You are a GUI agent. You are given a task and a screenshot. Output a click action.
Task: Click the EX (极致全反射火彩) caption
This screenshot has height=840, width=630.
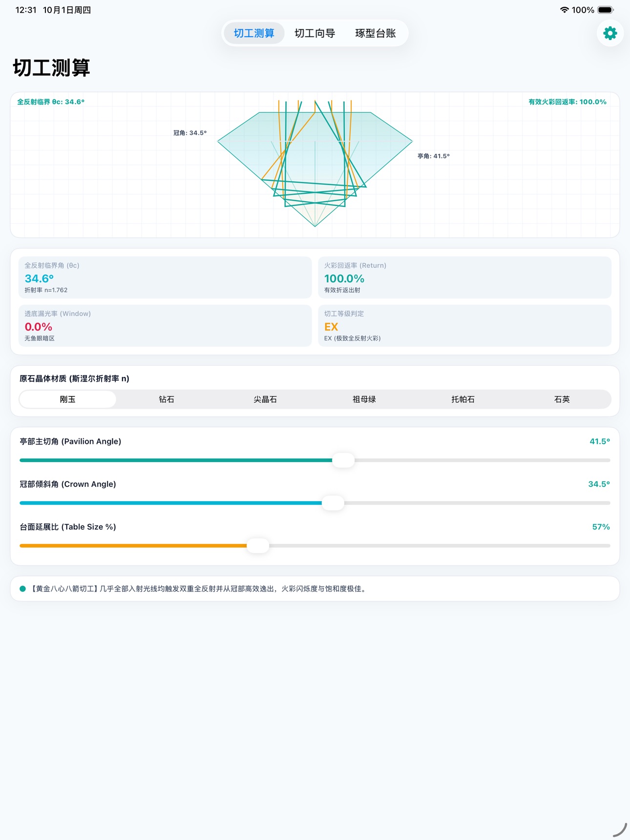tap(352, 338)
